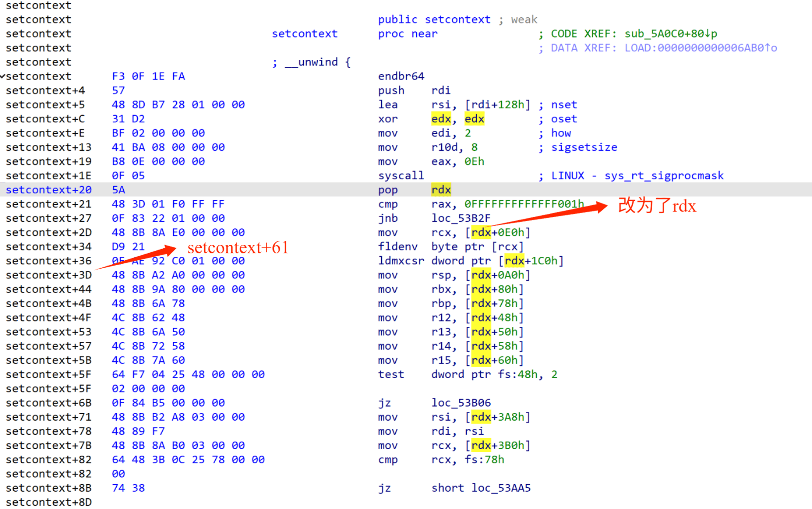Click the setcontext label before proc near
The width and height of the screenshot is (812, 509).
(304, 34)
